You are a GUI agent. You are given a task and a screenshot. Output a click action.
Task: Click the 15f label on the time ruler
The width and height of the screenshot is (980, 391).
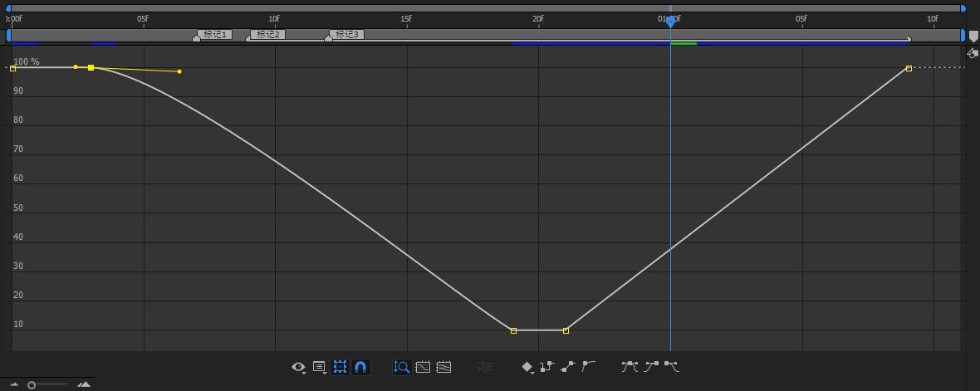(405, 19)
